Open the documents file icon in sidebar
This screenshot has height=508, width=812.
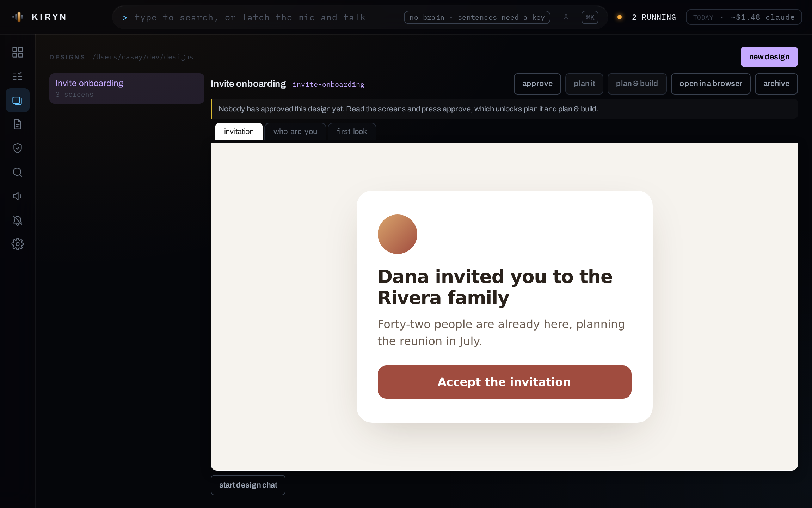coord(18,124)
